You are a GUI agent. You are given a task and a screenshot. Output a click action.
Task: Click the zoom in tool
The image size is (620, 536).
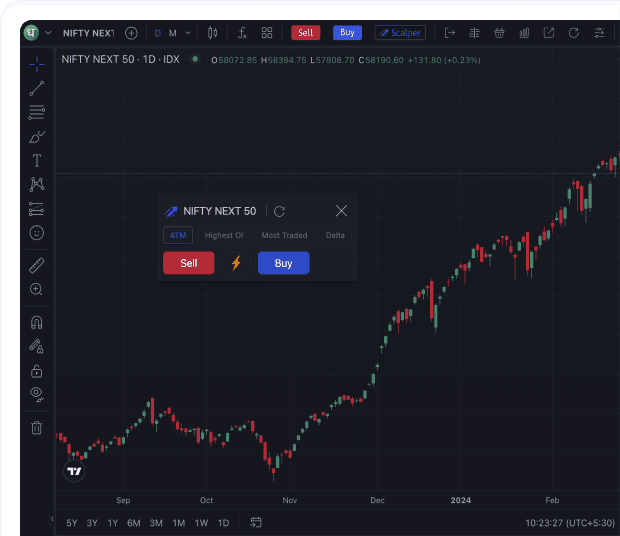coord(36,289)
